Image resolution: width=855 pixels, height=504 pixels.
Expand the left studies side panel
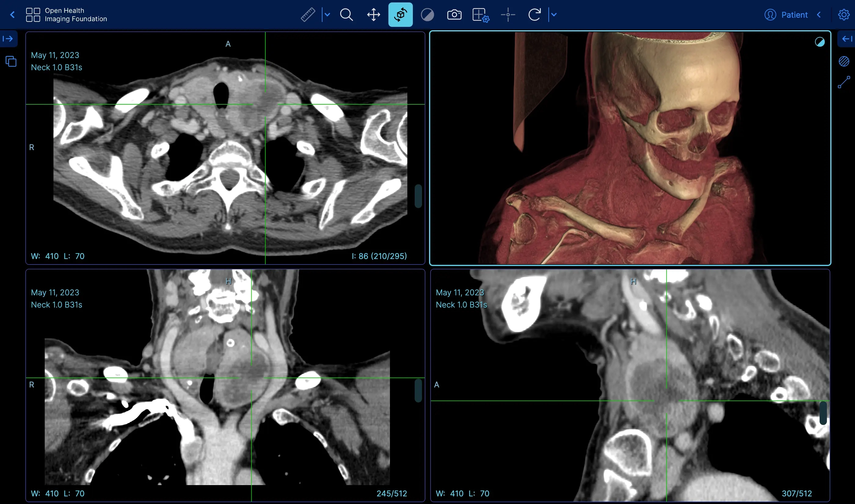(x=8, y=39)
